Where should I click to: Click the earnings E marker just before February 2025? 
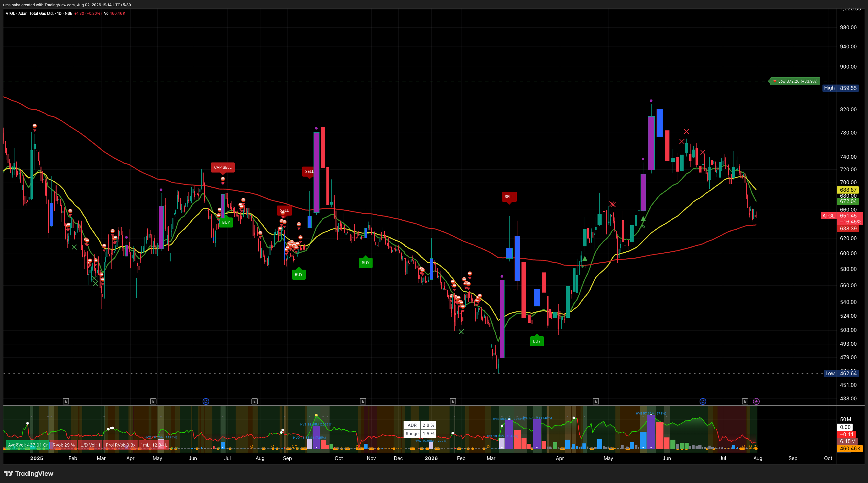click(x=66, y=401)
